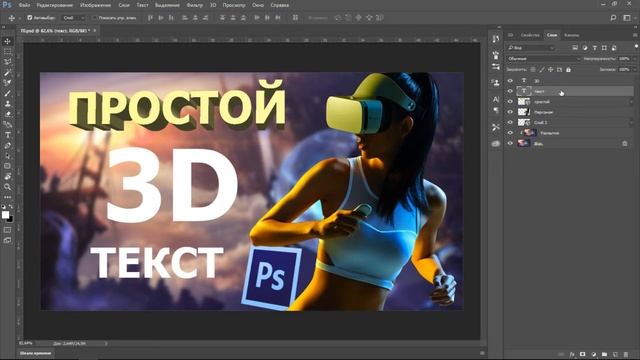Expand effects of the 'простой' layer

pos(631,102)
